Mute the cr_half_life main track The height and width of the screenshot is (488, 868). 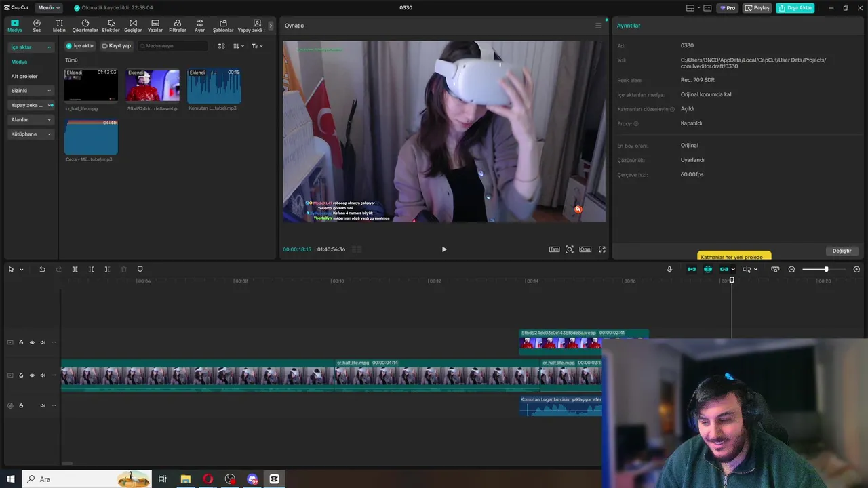pyautogui.click(x=43, y=375)
